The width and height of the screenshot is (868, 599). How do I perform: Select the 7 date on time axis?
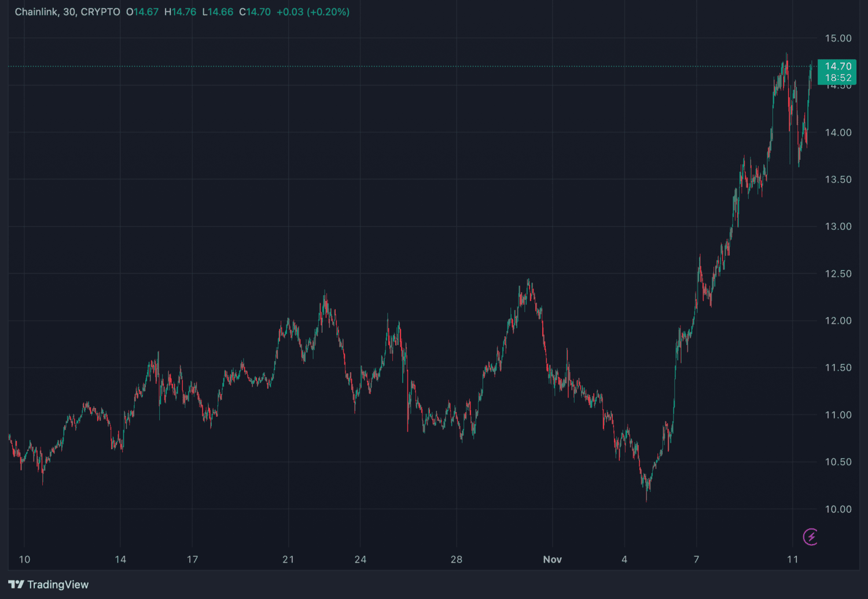(696, 559)
